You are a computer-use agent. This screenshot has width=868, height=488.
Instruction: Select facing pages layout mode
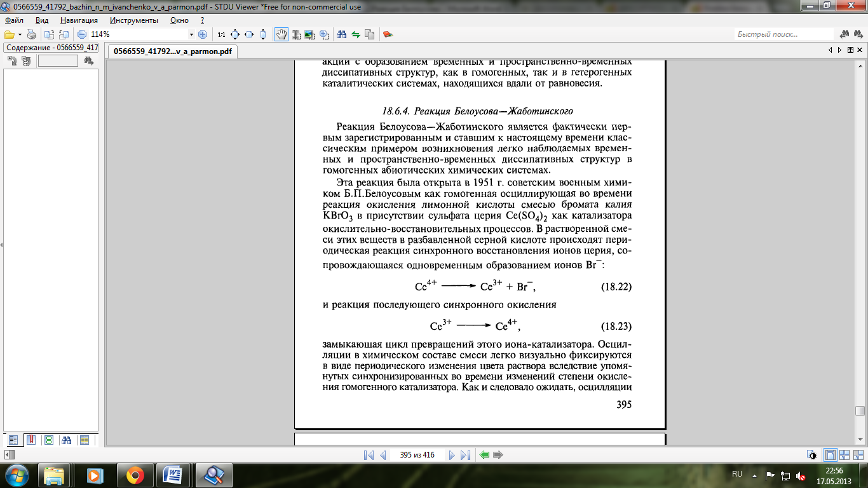(844, 455)
